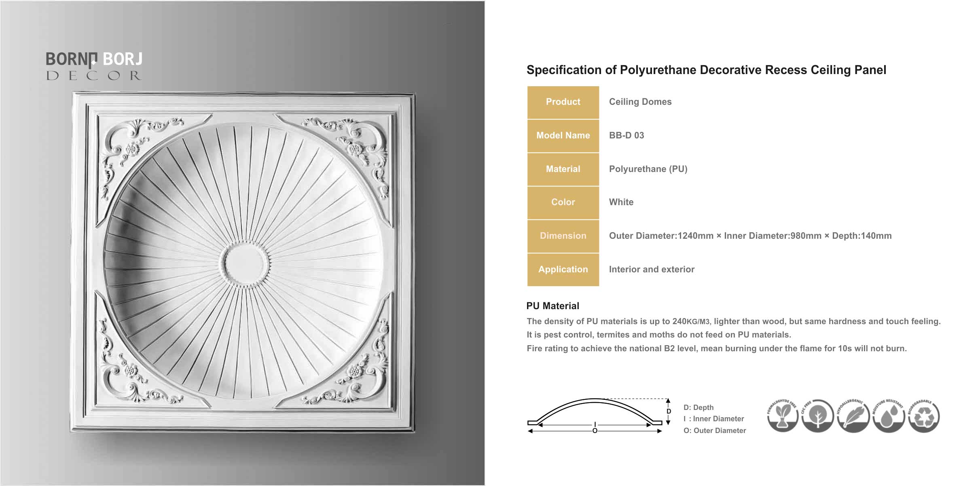This screenshot has width=980, height=486.
Task: Click the Ceiling Domes product text
Action: 640,102
